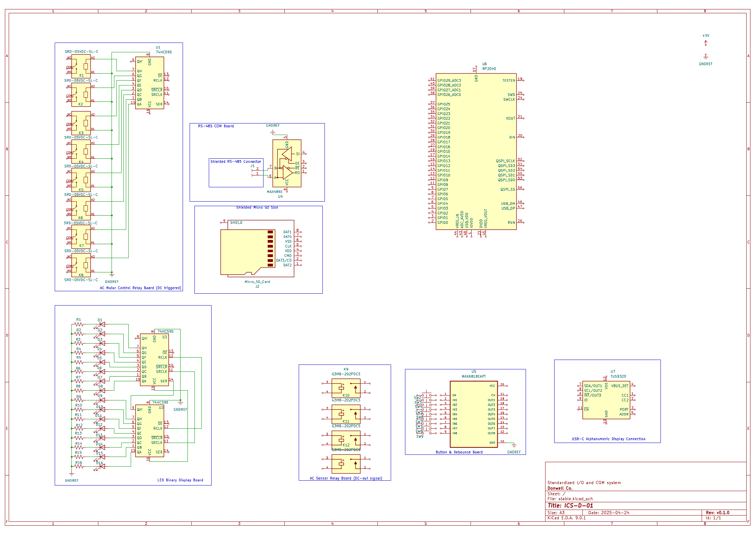Select the 'Donwell Co.' company text
This screenshot has width=756, height=534.
pos(560,488)
